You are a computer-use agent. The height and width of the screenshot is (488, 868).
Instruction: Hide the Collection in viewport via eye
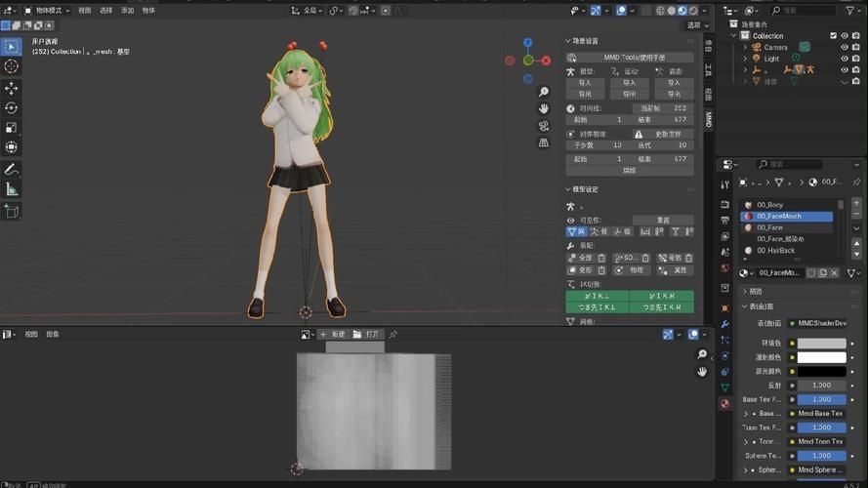click(x=845, y=36)
